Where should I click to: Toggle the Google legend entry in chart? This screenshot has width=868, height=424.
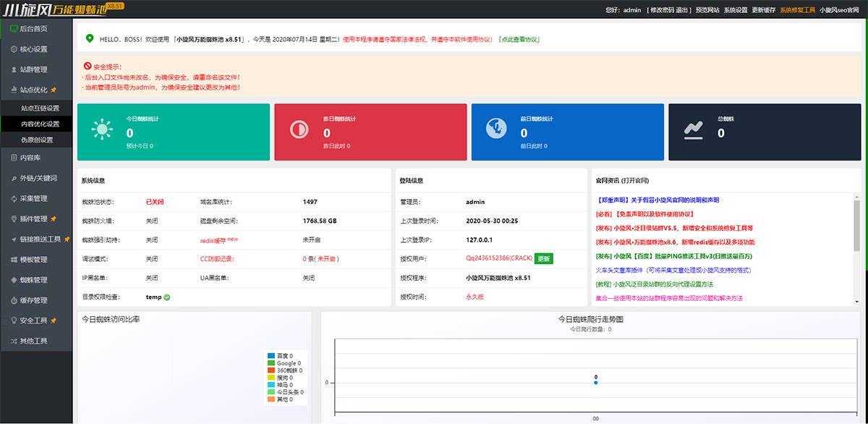[287, 363]
